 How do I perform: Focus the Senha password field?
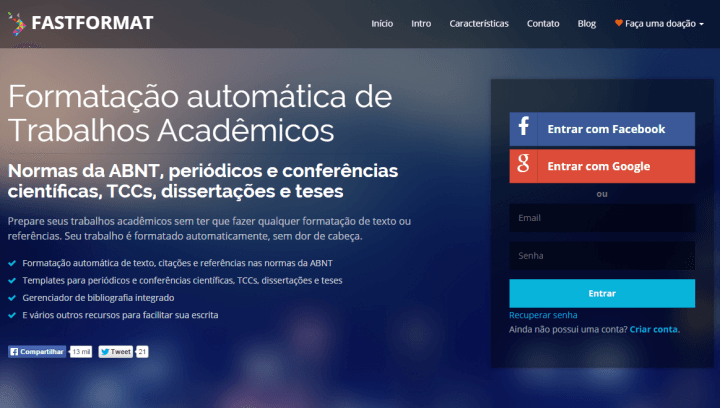[602, 256]
